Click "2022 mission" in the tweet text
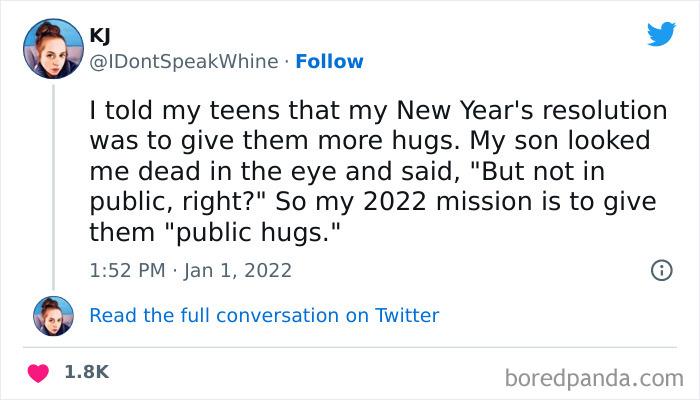Image resolution: width=700 pixels, height=400 pixels. pos(499,199)
